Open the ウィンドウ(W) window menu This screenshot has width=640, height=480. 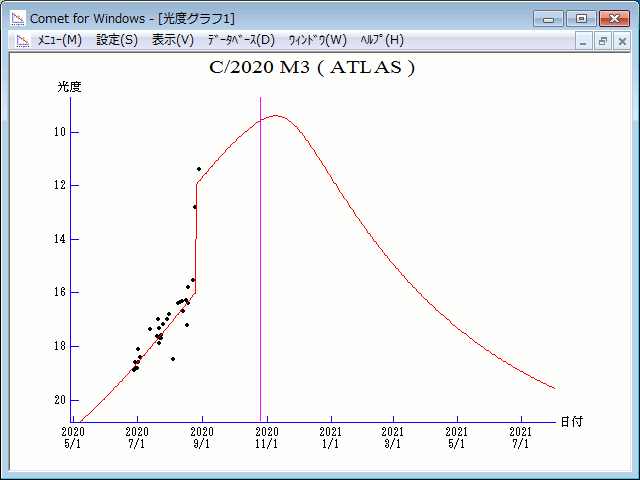point(317,40)
